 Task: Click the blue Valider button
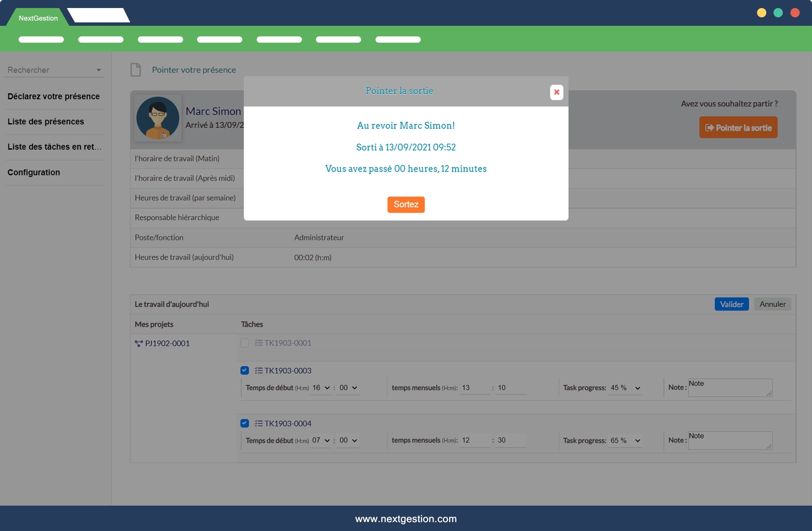pos(731,304)
